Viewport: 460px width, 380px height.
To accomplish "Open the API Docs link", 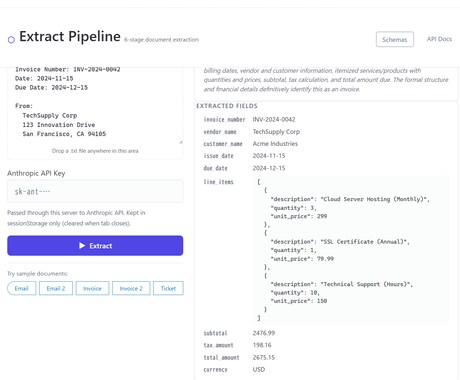I will click(x=439, y=39).
